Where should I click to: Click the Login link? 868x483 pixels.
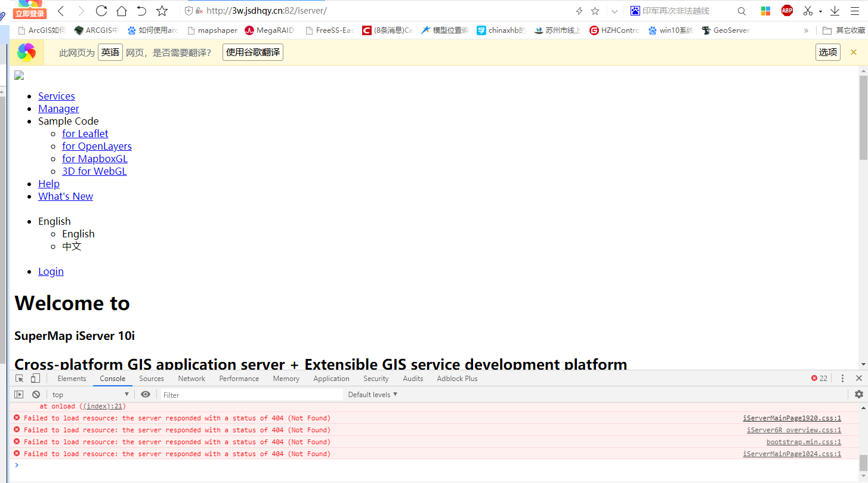pos(51,271)
